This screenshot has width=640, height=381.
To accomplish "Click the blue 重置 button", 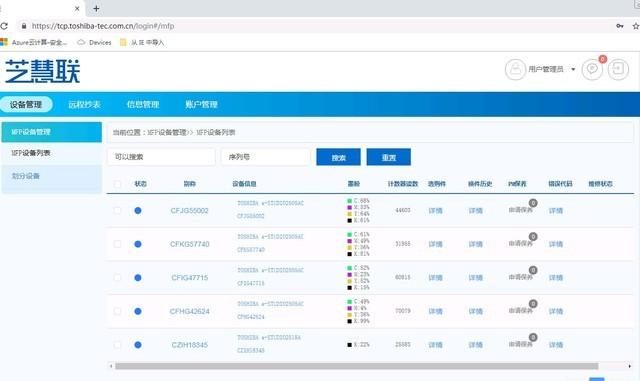I will tap(389, 157).
